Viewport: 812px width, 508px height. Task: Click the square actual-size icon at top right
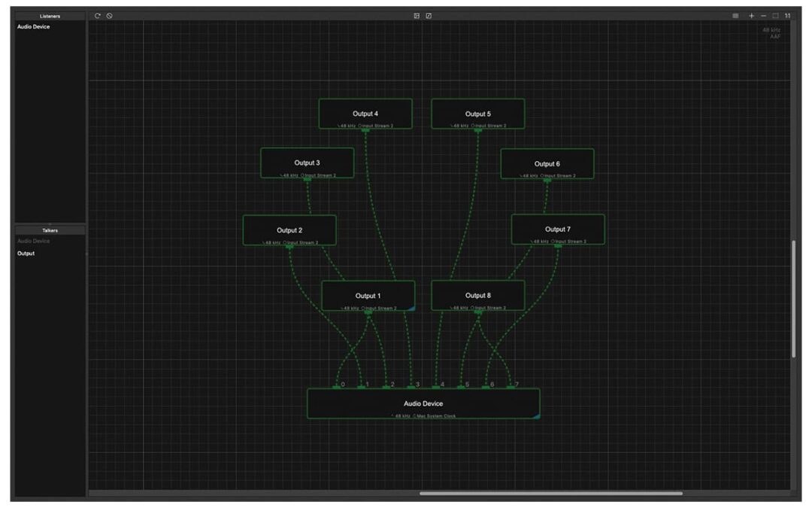click(775, 16)
